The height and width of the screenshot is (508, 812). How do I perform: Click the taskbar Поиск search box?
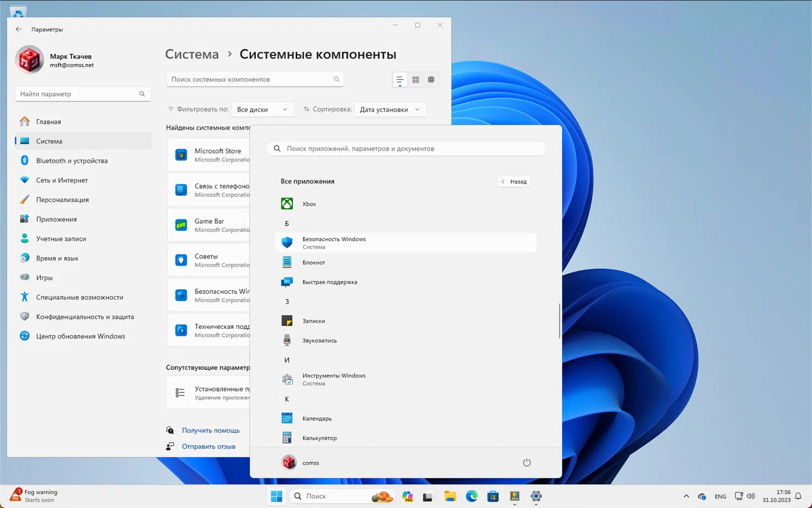342,496
